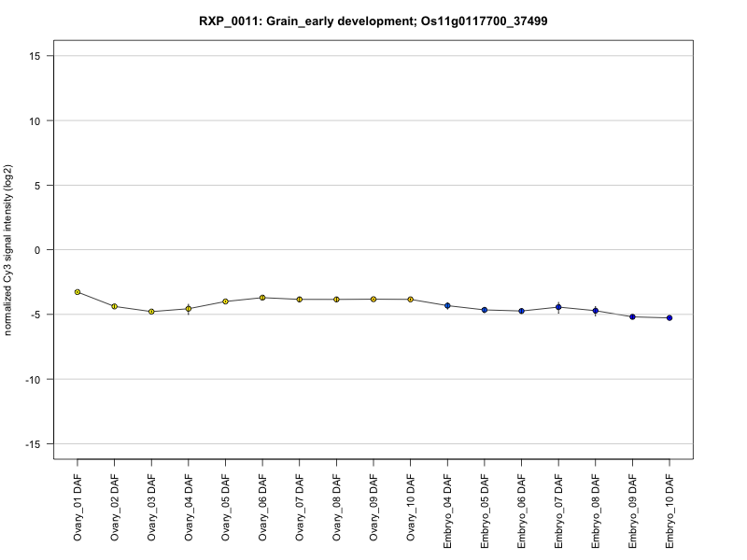Viewport: 747px width, 560px height.
Task: Select the blue marker at Embryo_07 DAF
Action: [558, 307]
